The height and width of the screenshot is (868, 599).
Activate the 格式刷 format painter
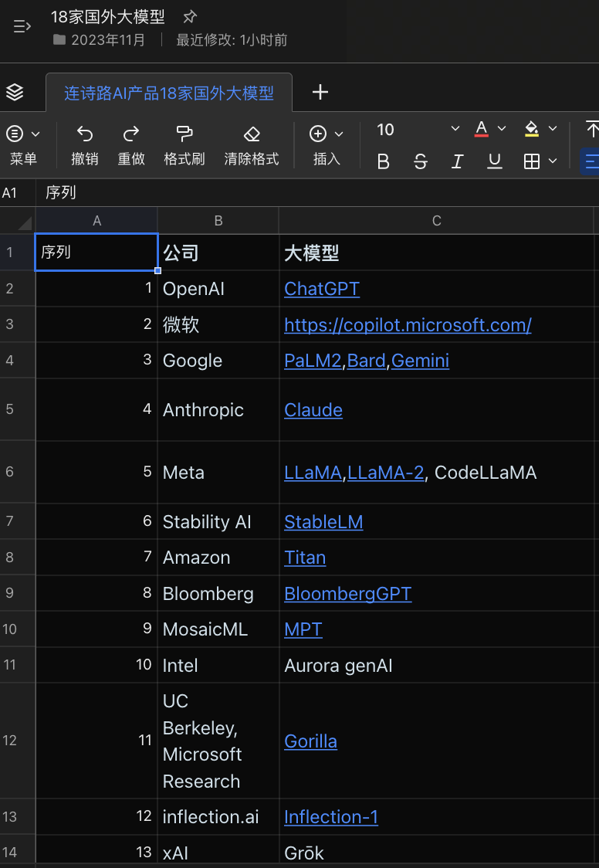(184, 145)
